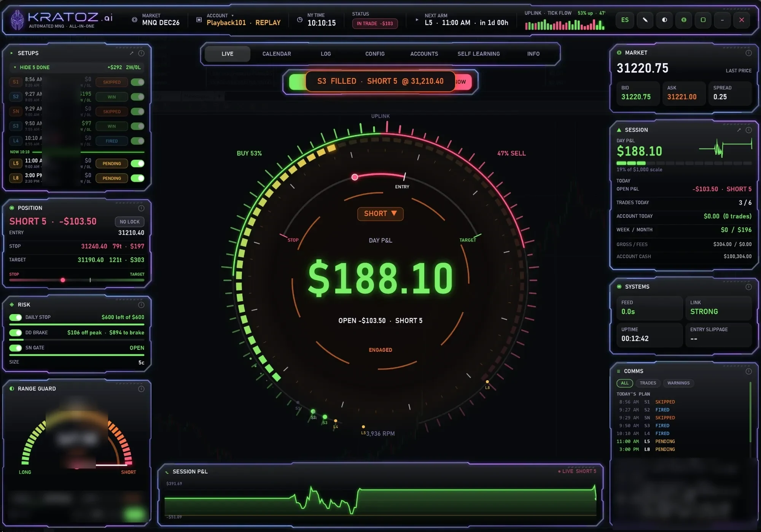
Task: Toggle the S2 setup switch
Action: pyautogui.click(x=137, y=97)
